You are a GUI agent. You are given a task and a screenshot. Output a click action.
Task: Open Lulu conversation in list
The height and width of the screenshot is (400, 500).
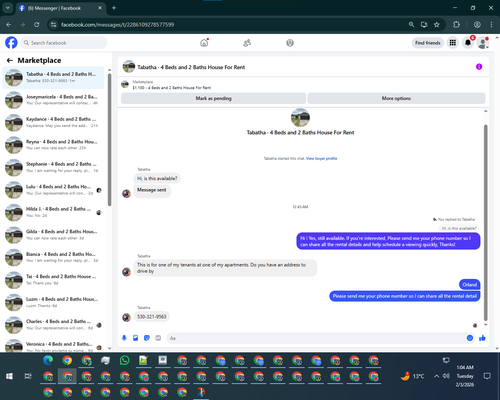pyautogui.click(x=54, y=190)
